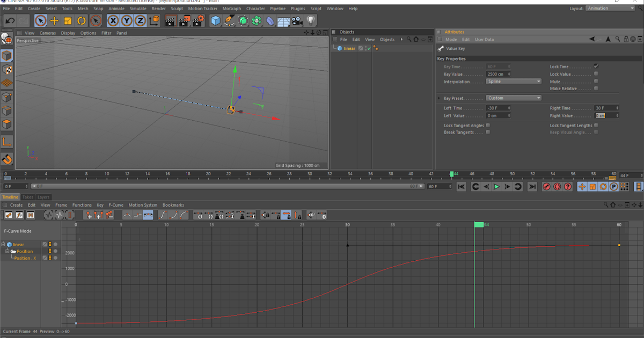644x338 pixels.
Task: Enable Lock Tangent Angles
Action: click(x=488, y=125)
